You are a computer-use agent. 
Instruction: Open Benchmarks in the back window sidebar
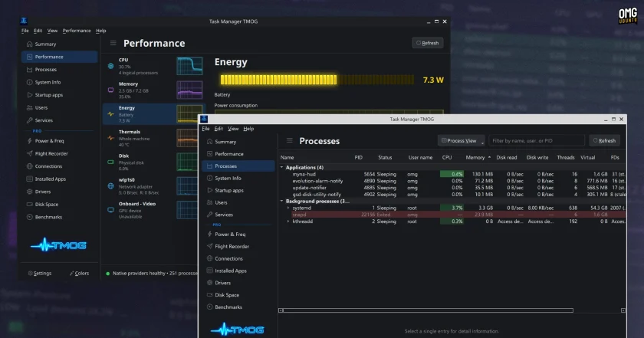pos(44,217)
